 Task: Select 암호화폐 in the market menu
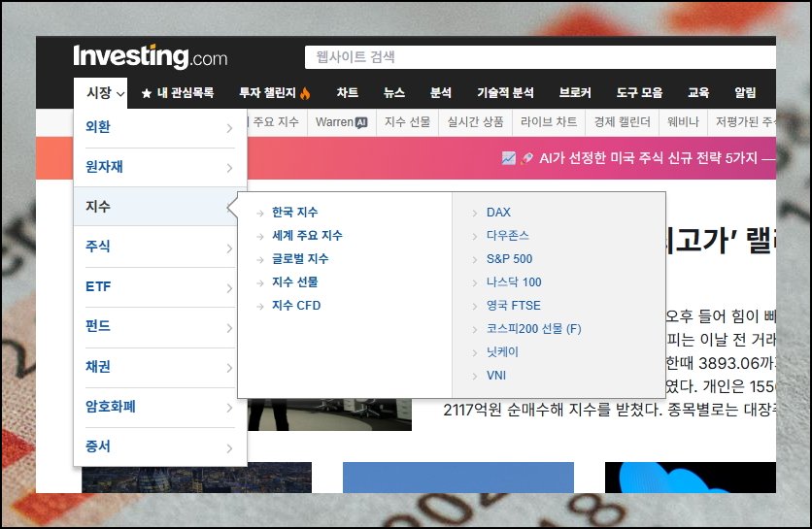click(x=111, y=407)
